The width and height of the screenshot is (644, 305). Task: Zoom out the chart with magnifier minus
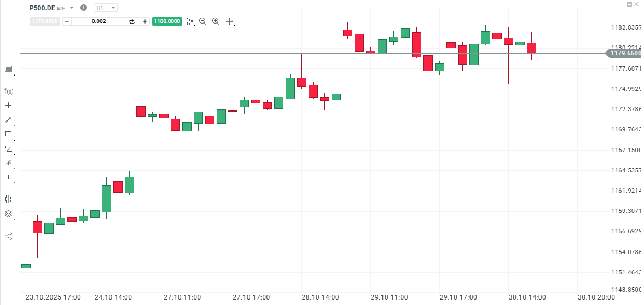[x=203, y=21]
